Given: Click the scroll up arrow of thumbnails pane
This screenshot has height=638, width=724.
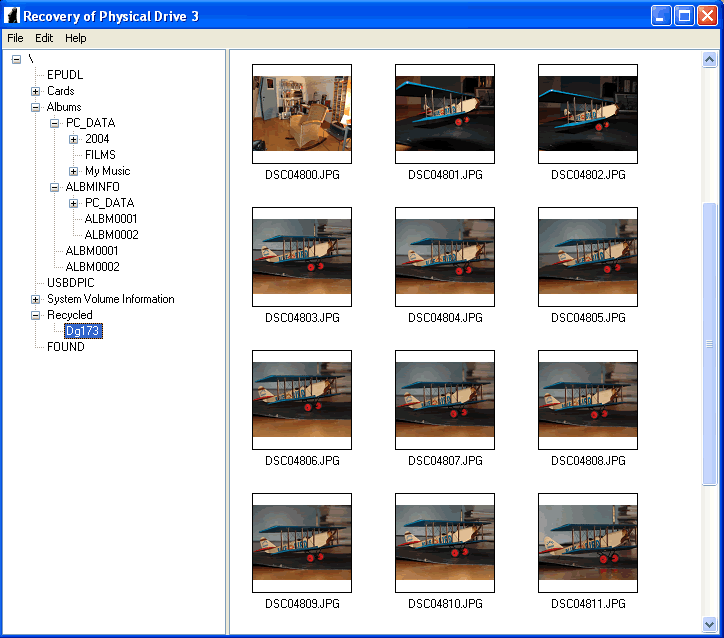Looking at the screenshot, I should click(710, 60).
